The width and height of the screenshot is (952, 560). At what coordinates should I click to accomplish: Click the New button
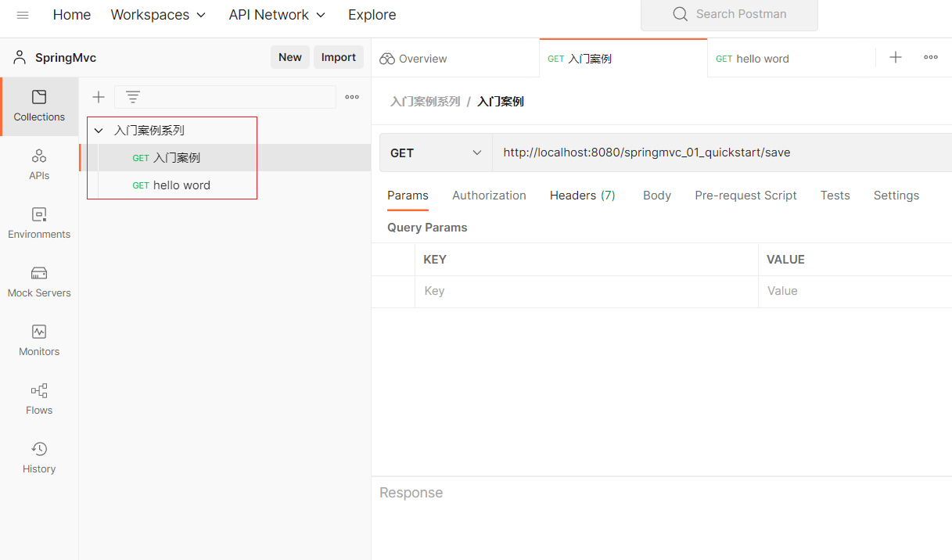290,57
